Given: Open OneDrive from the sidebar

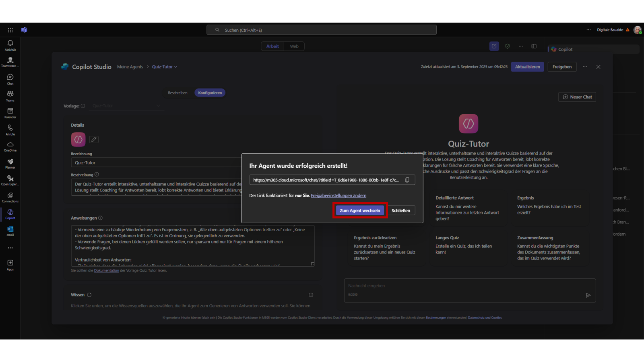Looking at the screenshot, I should (10, 146).
